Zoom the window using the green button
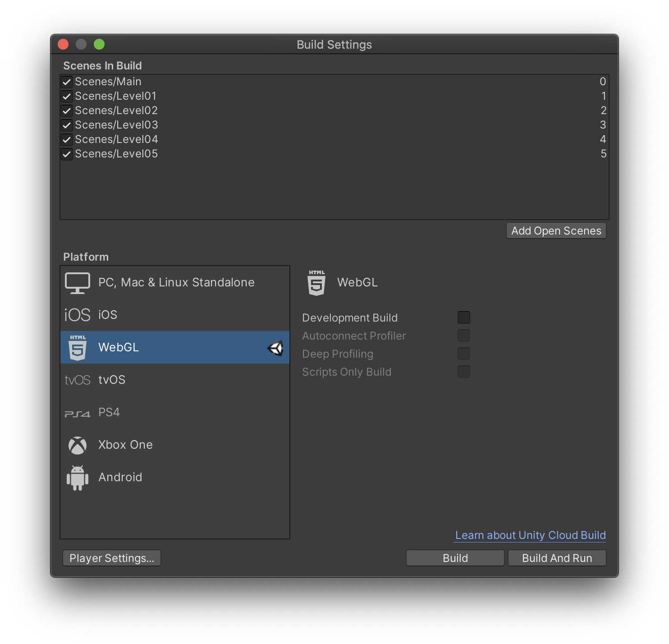The width and height of the screenshot is (669, 644). [x=99, y=44]
